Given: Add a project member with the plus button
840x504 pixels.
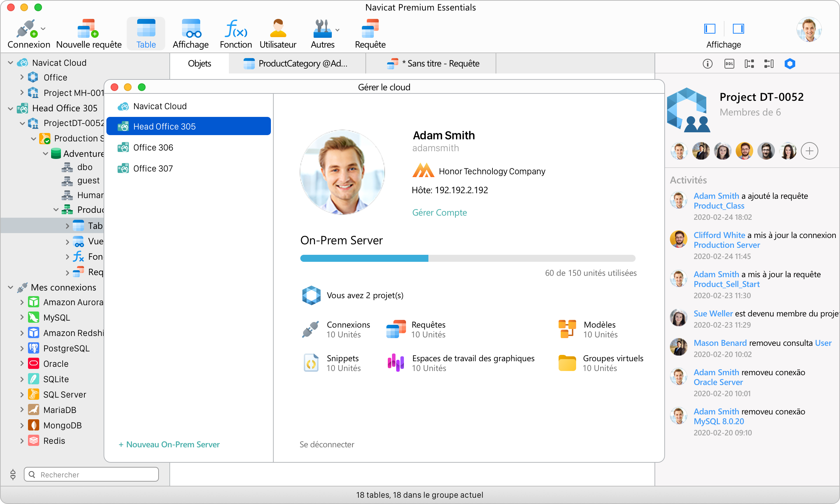Looking at the screenshot, I should click(810, 151).
